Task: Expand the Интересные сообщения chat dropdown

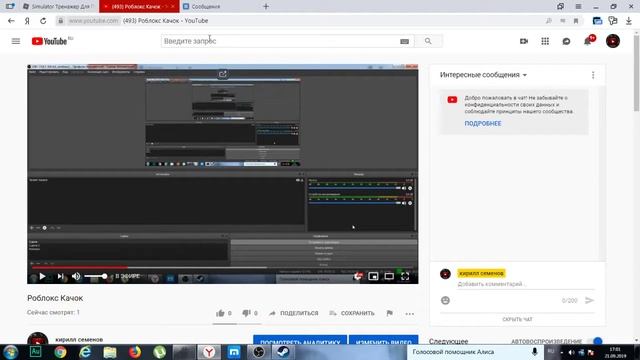Action: click(483, 75)
